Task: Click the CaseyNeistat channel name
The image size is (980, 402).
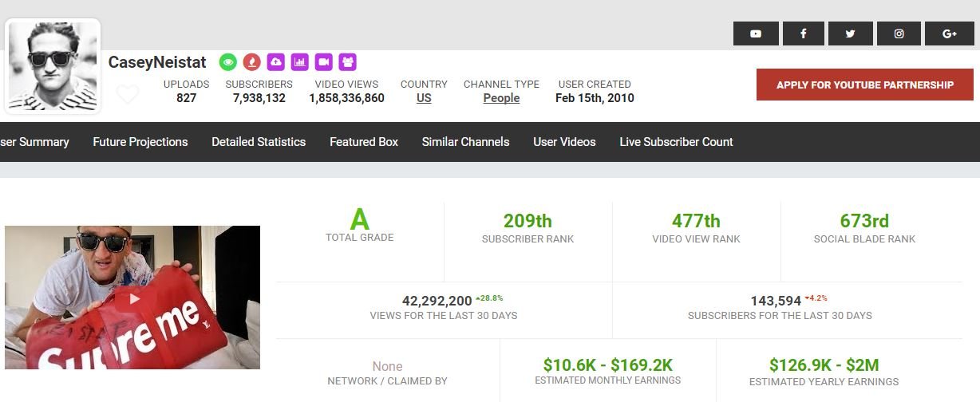Action: point(157,62)
